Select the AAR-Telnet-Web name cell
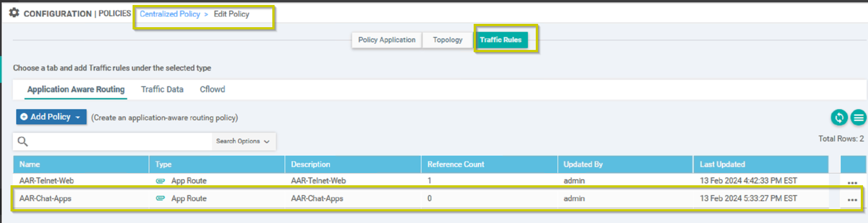The image size is (868, 223). pyautogui.click(x=46, y=181)
